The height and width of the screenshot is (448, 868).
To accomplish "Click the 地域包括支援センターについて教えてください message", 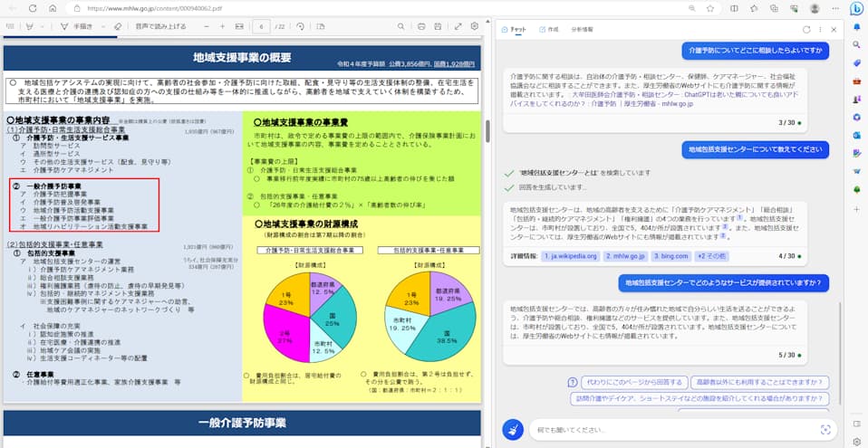I will click(x=755, y=149).
